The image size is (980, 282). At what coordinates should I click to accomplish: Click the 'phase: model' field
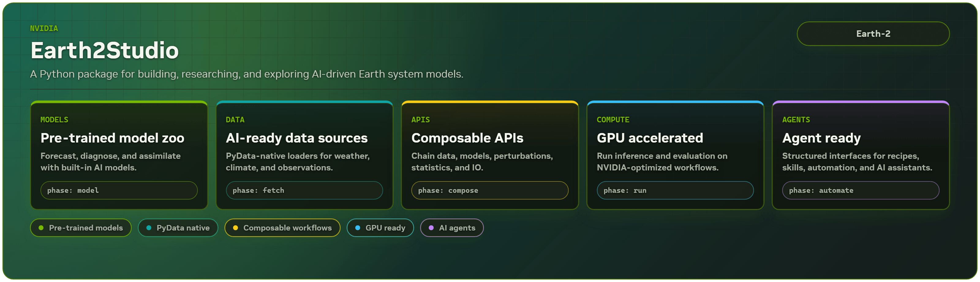(119, 190)
